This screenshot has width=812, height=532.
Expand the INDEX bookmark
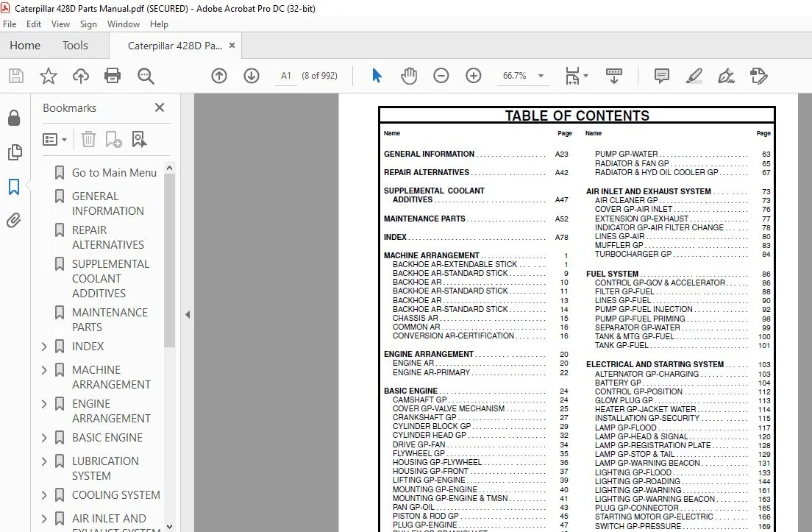point(44,347)
